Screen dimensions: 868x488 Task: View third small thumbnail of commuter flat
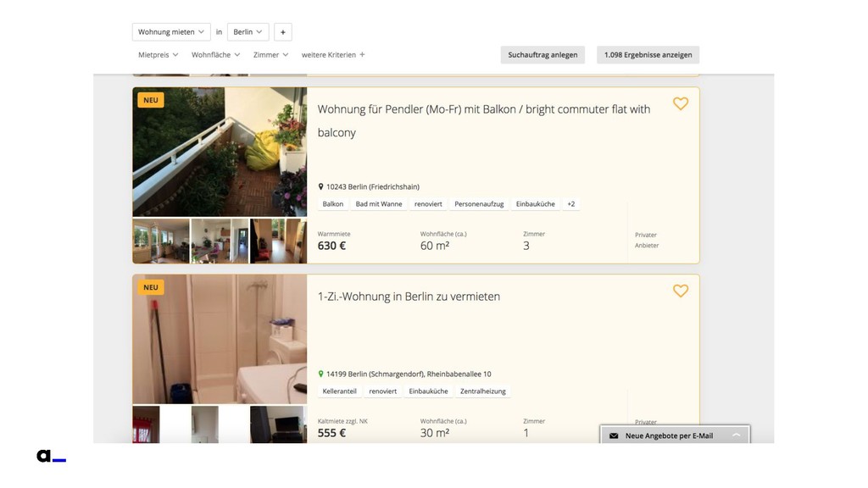pyautogui.click(x=278, y=241)
